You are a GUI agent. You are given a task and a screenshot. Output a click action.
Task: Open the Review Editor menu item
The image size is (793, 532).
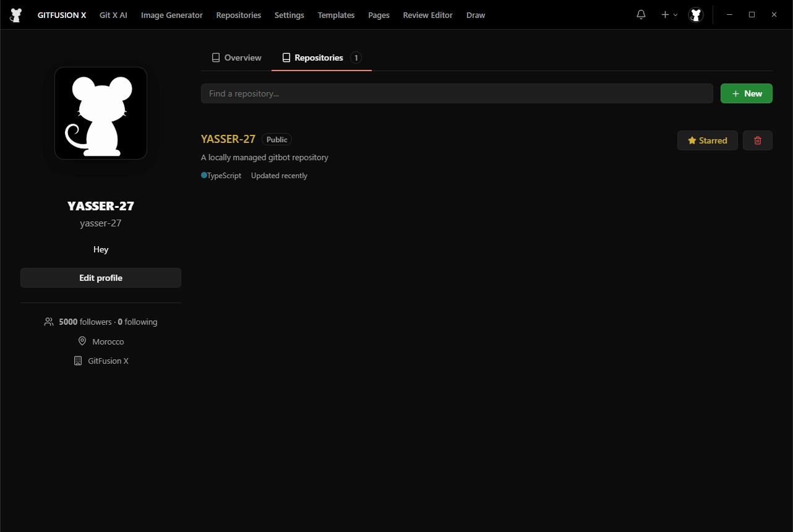coord(428,15)
